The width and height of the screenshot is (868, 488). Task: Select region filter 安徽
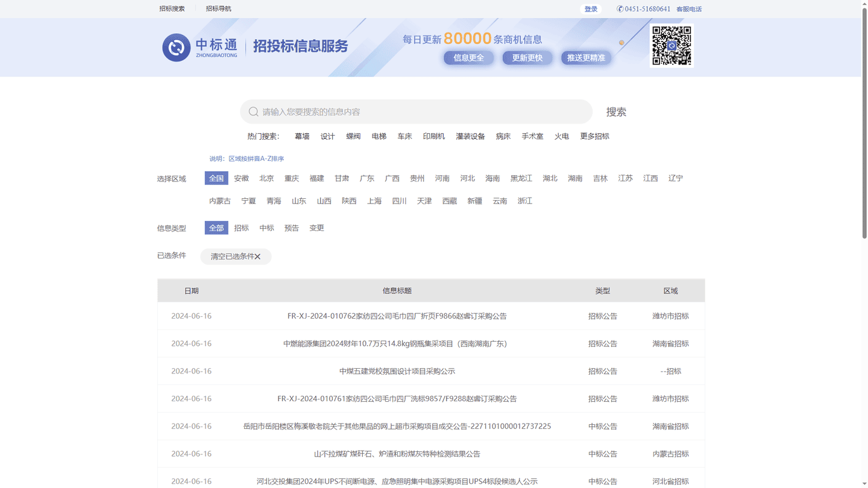[x=241, y=178]
